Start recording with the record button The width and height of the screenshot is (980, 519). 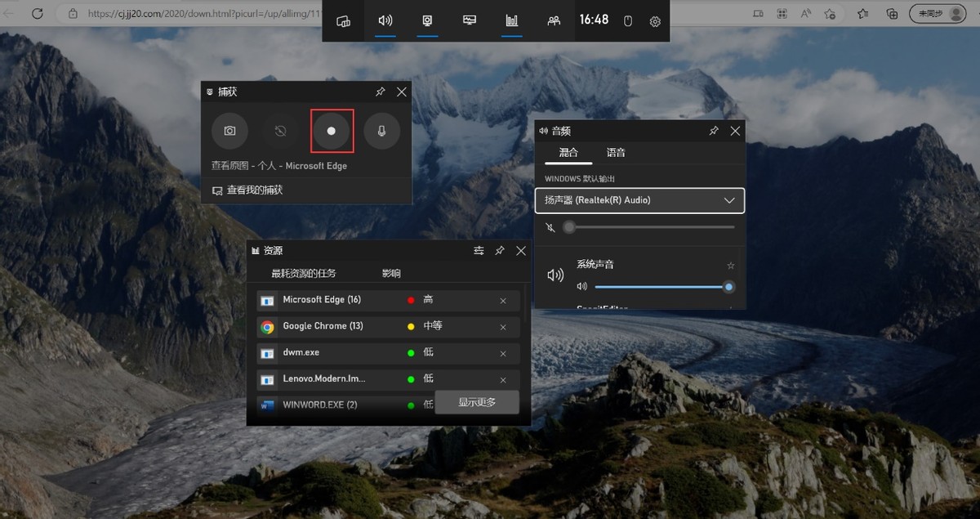pyautogui.click(x=332, y=131)
